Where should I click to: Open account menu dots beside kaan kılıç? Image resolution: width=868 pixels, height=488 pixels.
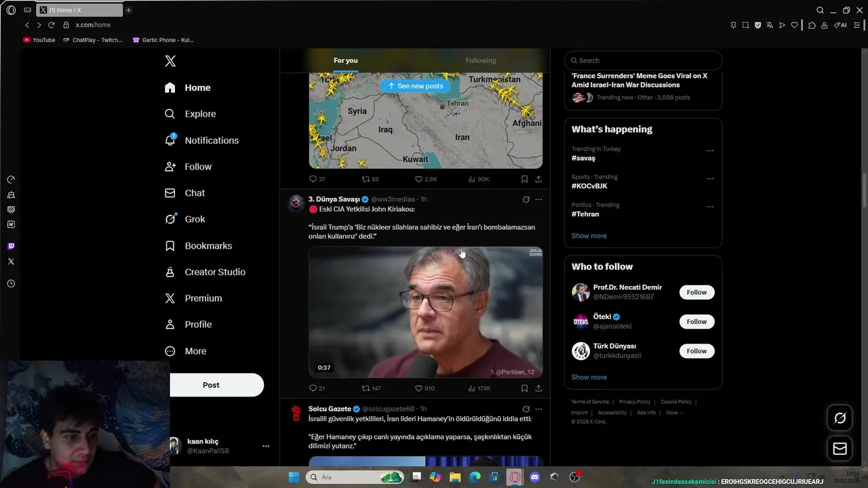coord(266,446)
